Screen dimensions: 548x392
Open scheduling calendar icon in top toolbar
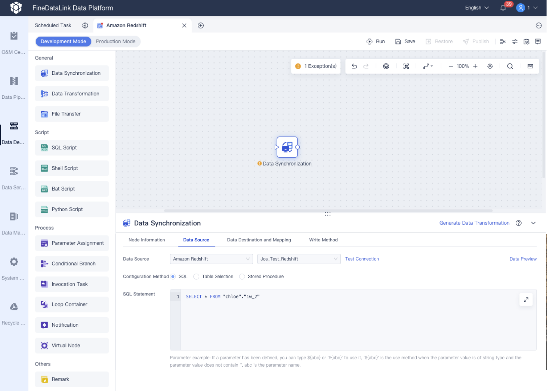(526, 41)
